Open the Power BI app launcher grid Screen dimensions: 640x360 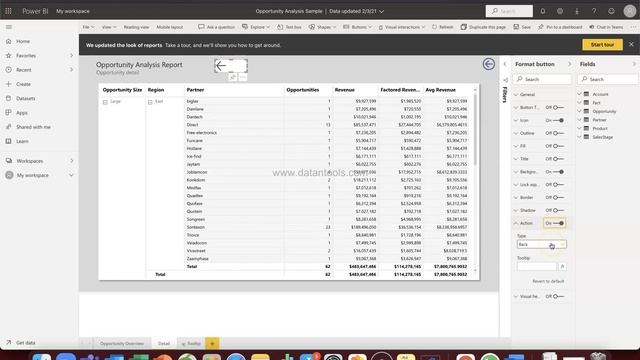tap(8, 11)
